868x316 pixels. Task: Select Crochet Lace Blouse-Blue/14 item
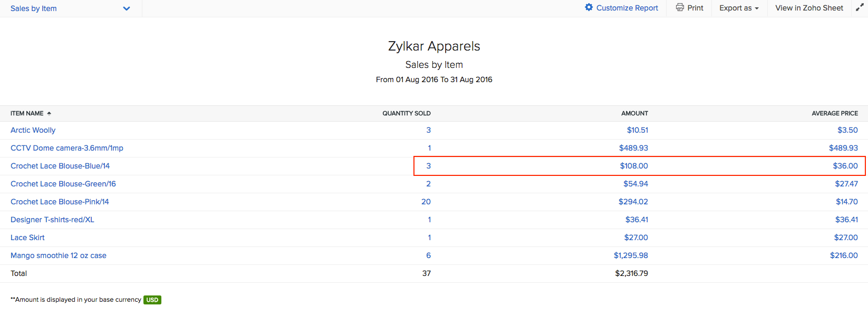point(60,166)
